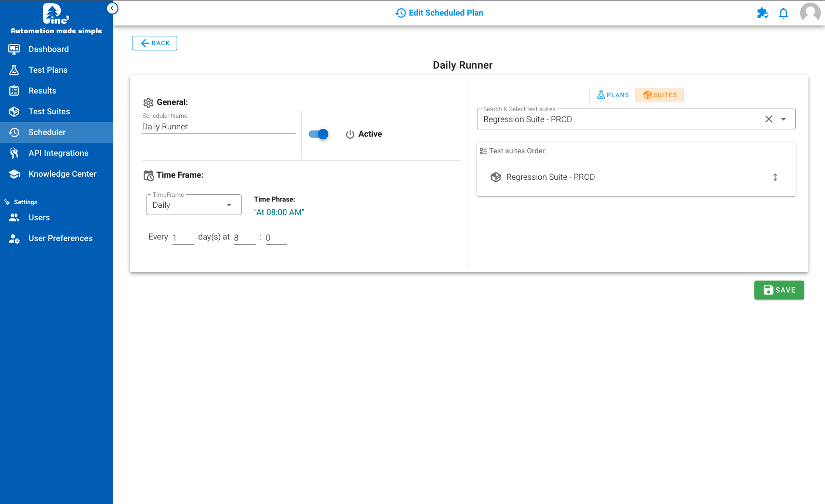Click the minutes input showing 0
825x504 pixels.
click(x=276, y=237)
